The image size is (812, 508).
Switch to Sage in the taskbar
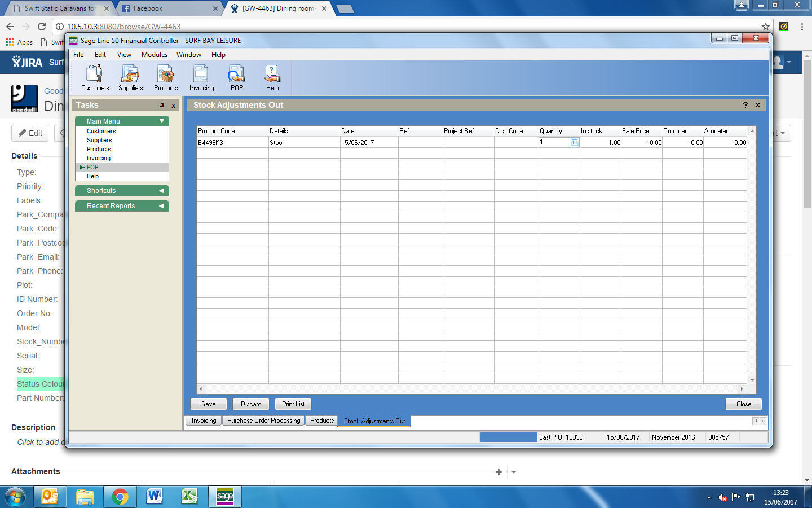(x=225, y=497)
